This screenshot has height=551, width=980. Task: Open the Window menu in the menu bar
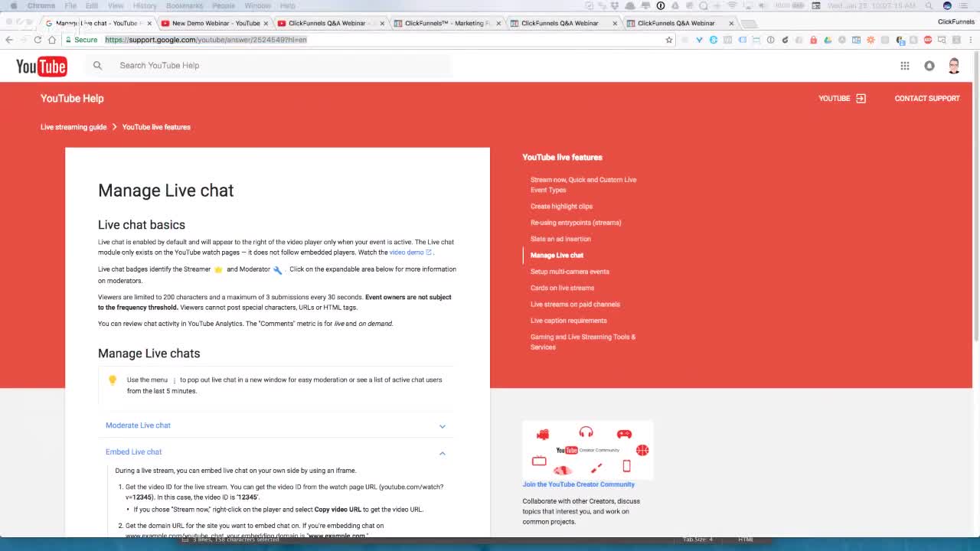pos(257,5)
